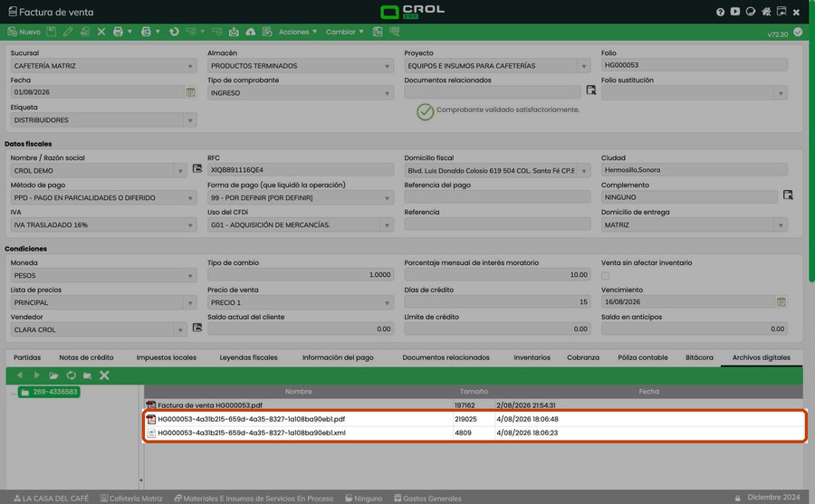Expand the Etiqueta dropdown
The image size is (815, 504).
190,120
